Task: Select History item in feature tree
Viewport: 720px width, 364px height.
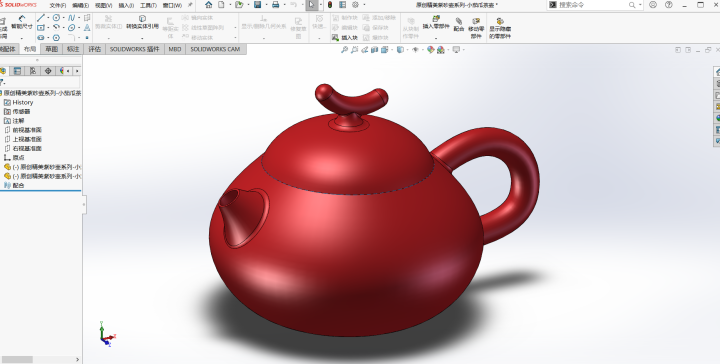Action: [x=18, y=102]
